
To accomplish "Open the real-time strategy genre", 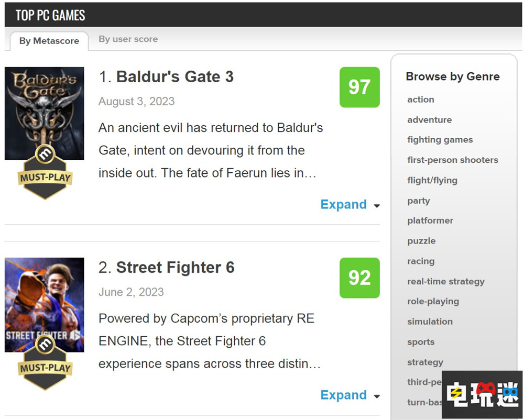I will [x=446, y=282].
